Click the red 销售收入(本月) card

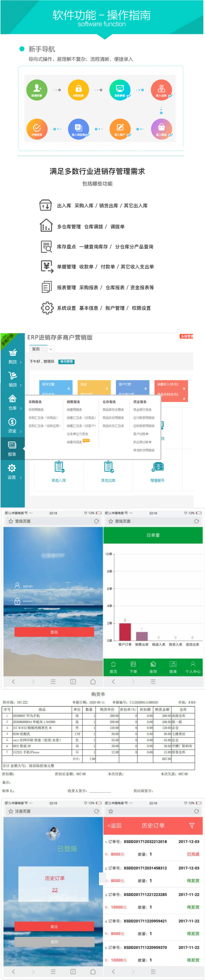(x=171, y=391)
